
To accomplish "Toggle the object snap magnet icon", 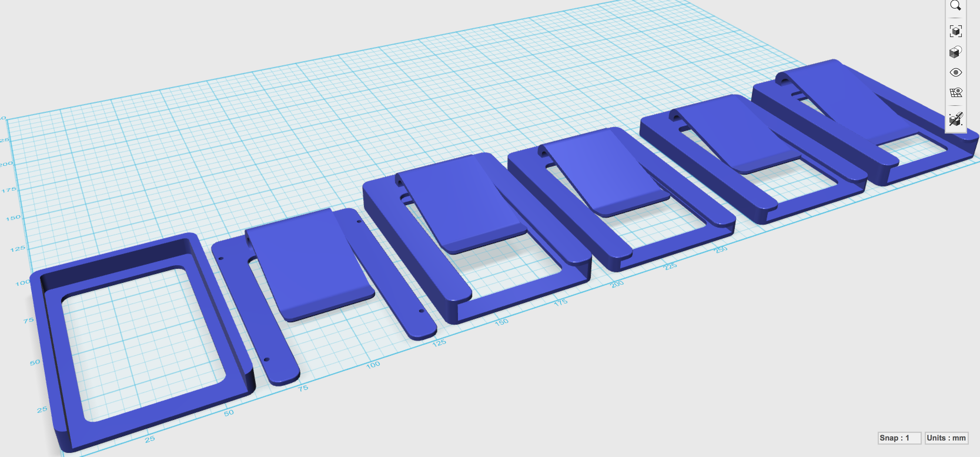I will pos(956,119).
